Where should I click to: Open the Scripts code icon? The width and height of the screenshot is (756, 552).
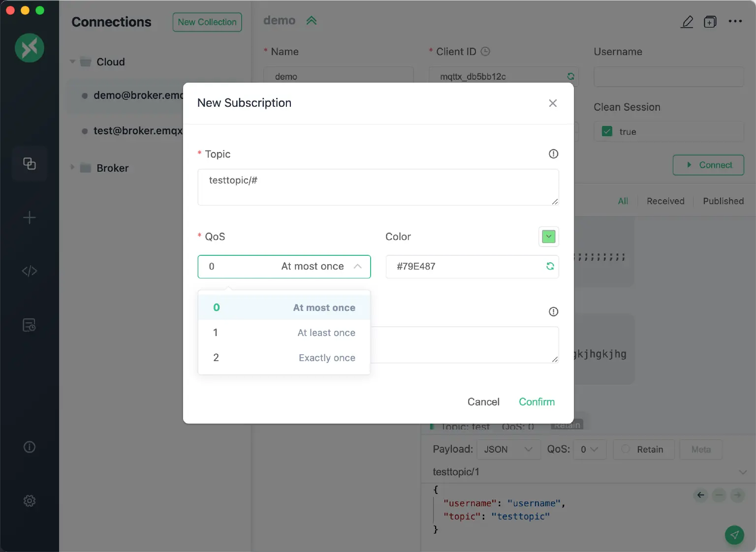(x=30, y=271)
